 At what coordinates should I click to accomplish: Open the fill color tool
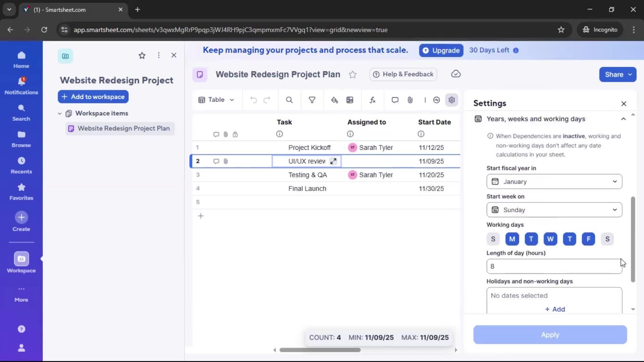pyautogui.click(x=334, y=100)
